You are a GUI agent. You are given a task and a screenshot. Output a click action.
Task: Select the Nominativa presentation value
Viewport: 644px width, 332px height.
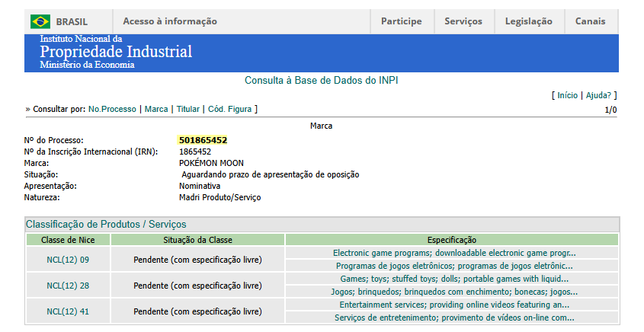pos(200,187)
